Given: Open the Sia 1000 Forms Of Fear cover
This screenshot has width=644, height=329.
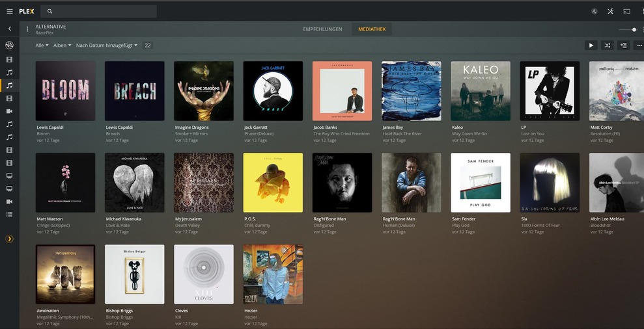Looking at the screenshot, I should point(550,183).
